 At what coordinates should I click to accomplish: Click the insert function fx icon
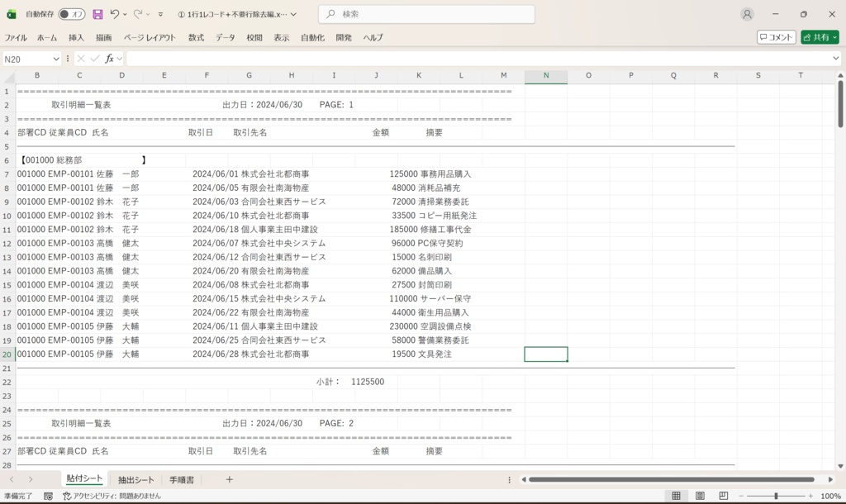tap(110, 59)
